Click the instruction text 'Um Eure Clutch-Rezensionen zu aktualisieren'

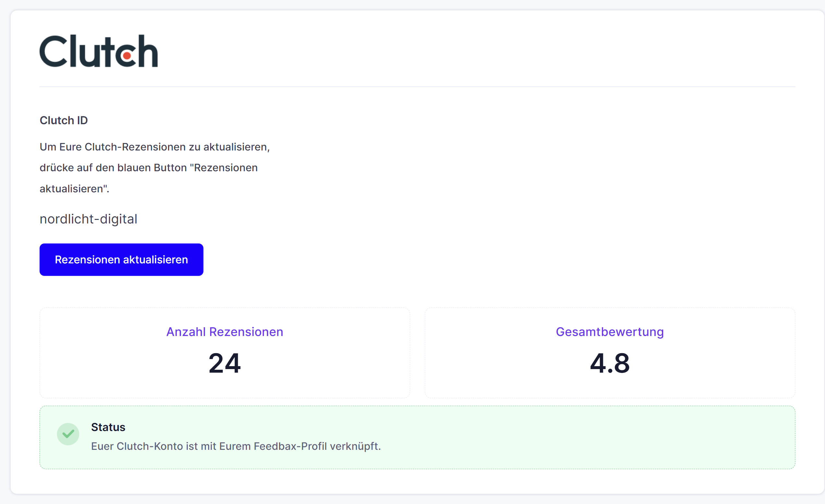[155, 147]
